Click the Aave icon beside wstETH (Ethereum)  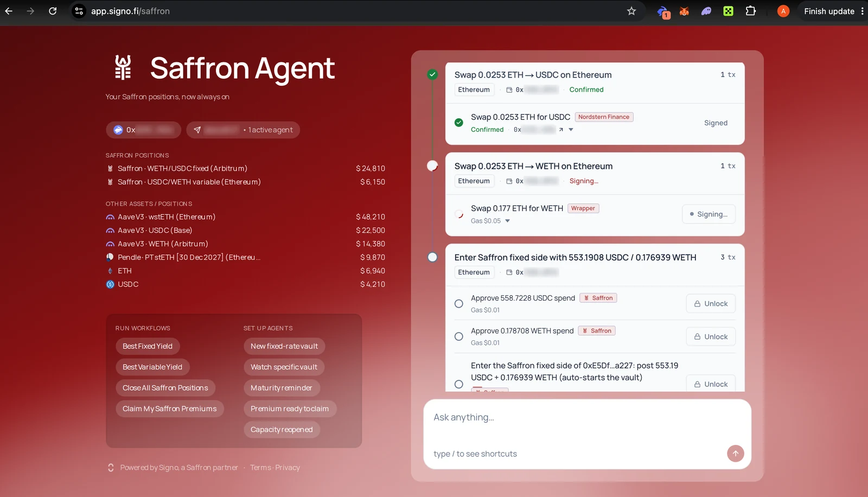(110, 217)
